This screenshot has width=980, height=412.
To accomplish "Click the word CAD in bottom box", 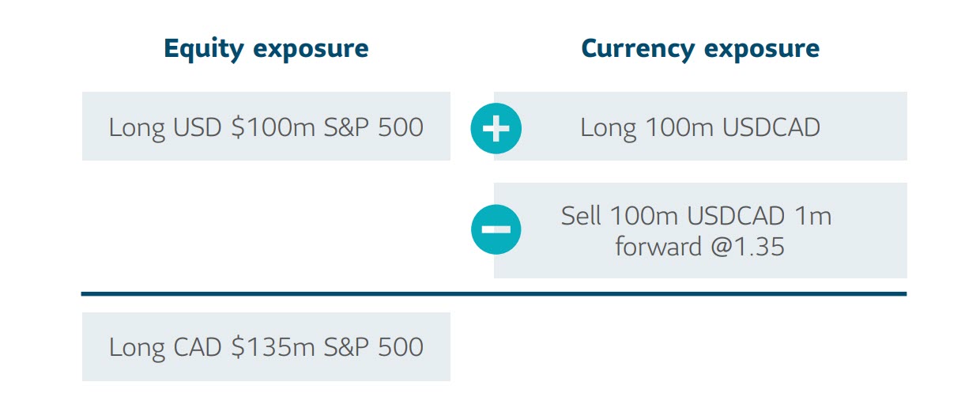I will pyautogui.click(x=197, y=347).
